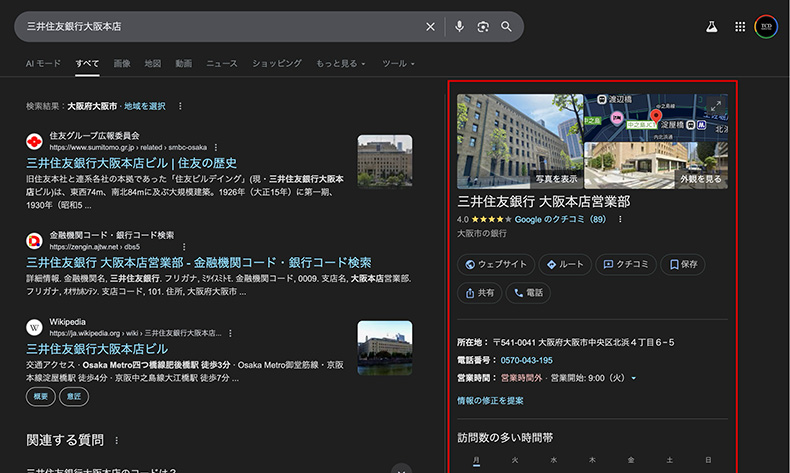The height and width of the screenshot is (473, 790).
Task: Click the address 〒541-0041 text
Action: pyautogui.click(x=583, y=343)
